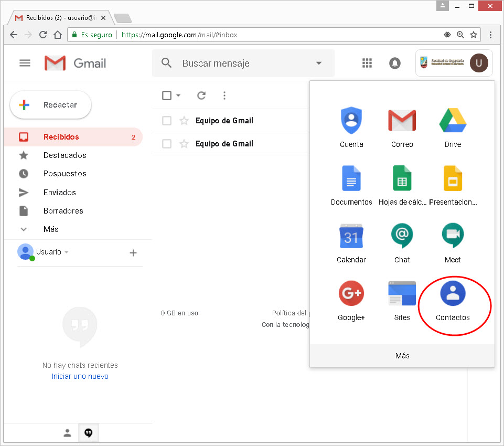Click the Buscar mensaje search field
504x446 pixels.
point(243,63)
